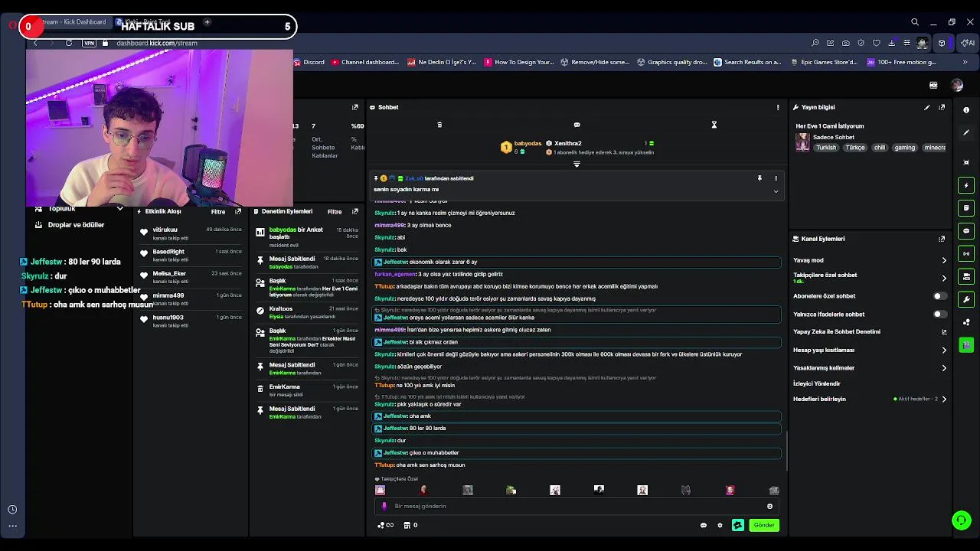Expand Yasaklanmış kelimeler

pos(944,368)
